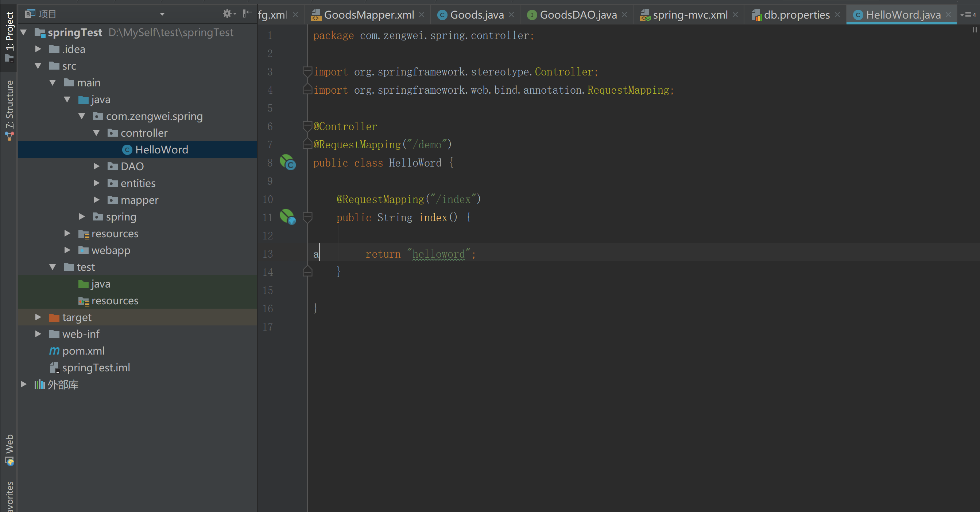Click the helloword string on line 13
The width and height of the screenshot is (980, 512).
tap(438, 254)
